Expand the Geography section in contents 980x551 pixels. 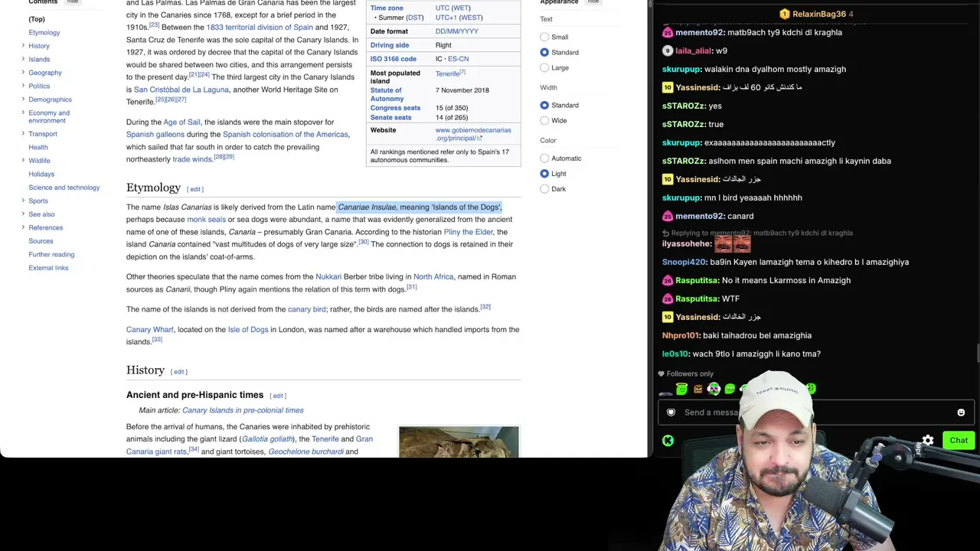(23, 73)
